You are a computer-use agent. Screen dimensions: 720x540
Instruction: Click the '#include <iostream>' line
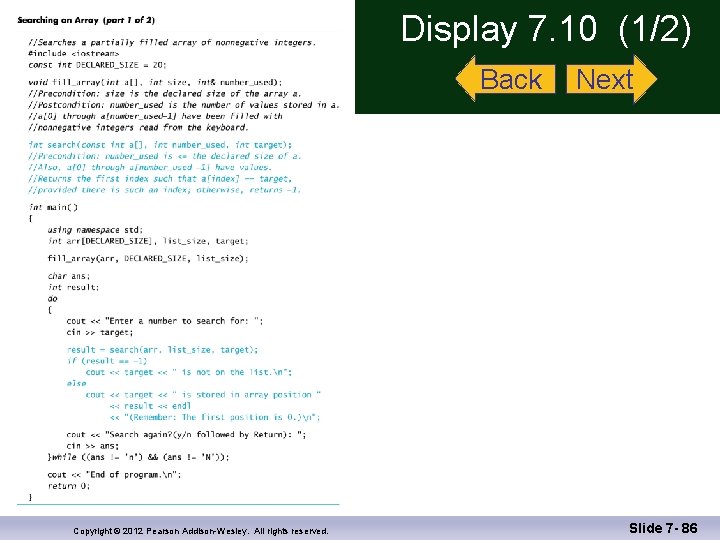pyautogui.click(x=73, y=54)
